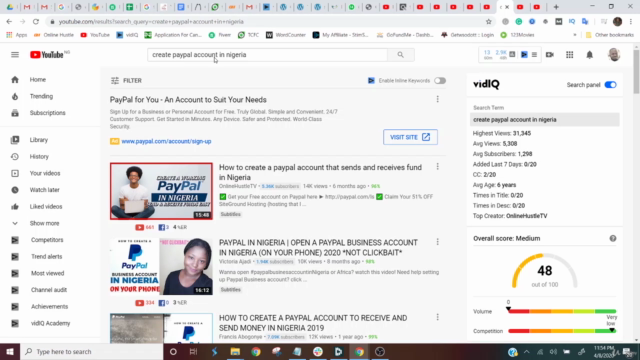Open the notifications bell

[589, 55]
